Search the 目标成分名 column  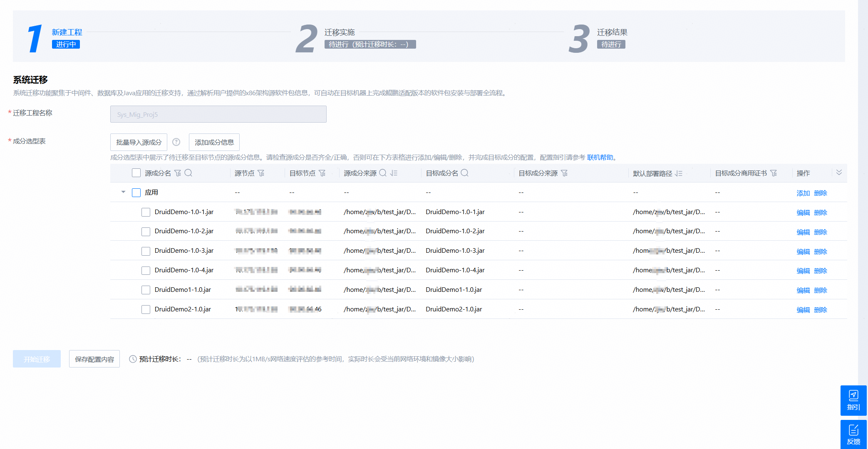[465, 173]
